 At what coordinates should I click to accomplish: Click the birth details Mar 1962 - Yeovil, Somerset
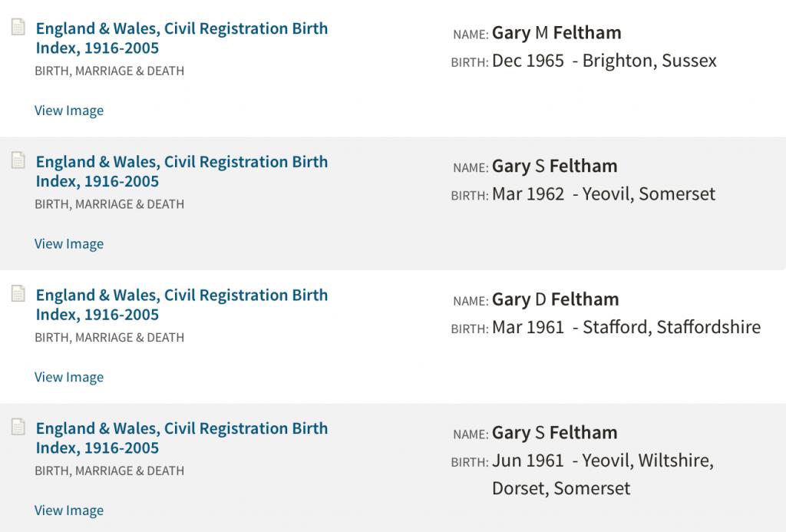click(x=603, y=194)
